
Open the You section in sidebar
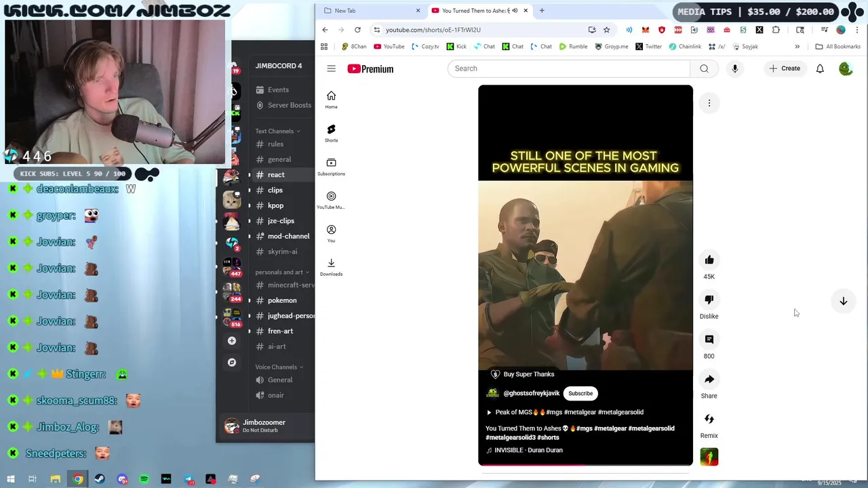(331, 233)
